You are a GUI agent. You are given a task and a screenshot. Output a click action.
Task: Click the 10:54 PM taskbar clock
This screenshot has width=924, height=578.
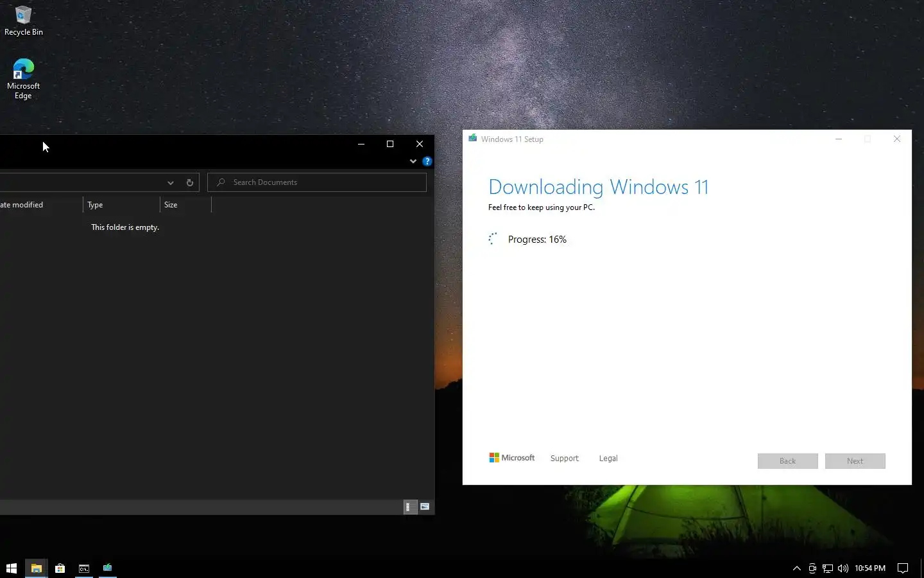click(870, 568)
